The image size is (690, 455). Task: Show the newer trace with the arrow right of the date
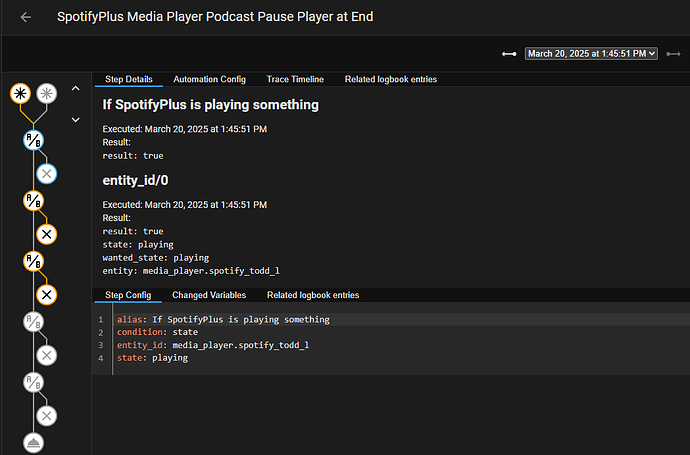coord(673,54)
